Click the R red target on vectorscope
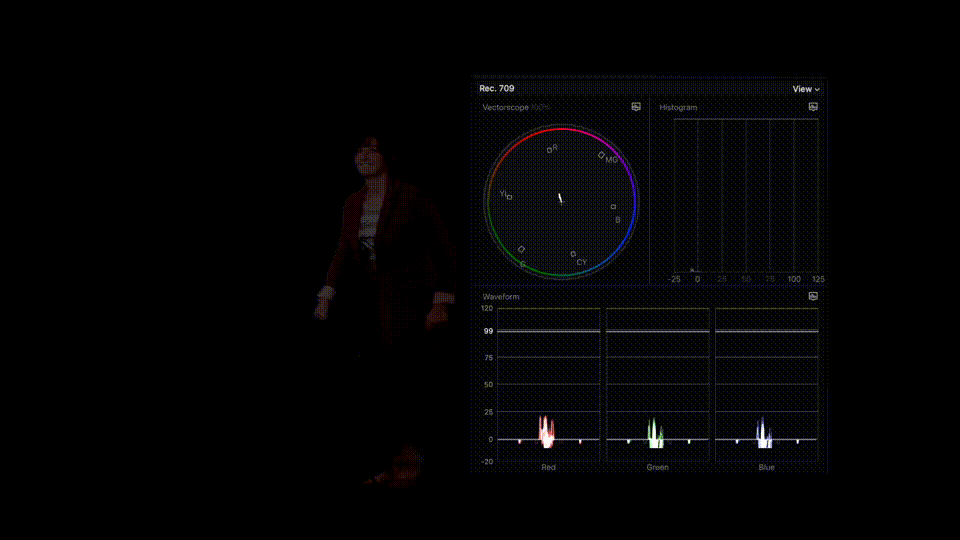 (x=549, y=150)
